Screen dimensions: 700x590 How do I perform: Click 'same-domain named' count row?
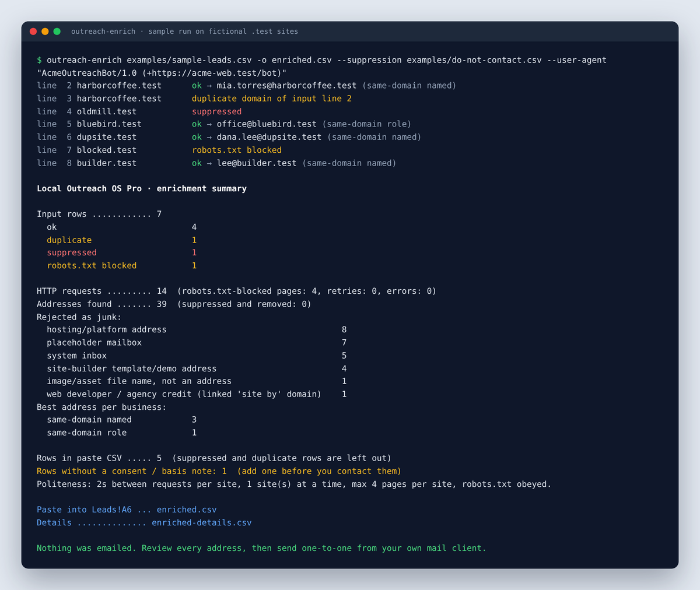122,420
